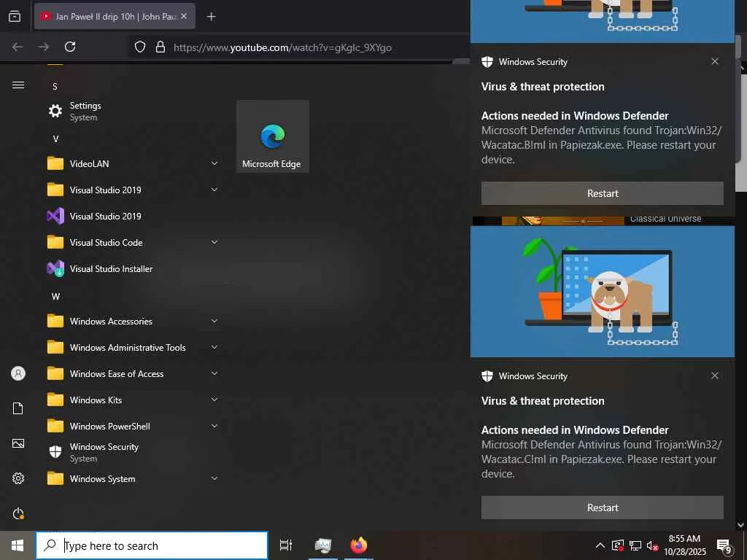
Task: Jump to letter W section header
Action: (x=55, y=297)
